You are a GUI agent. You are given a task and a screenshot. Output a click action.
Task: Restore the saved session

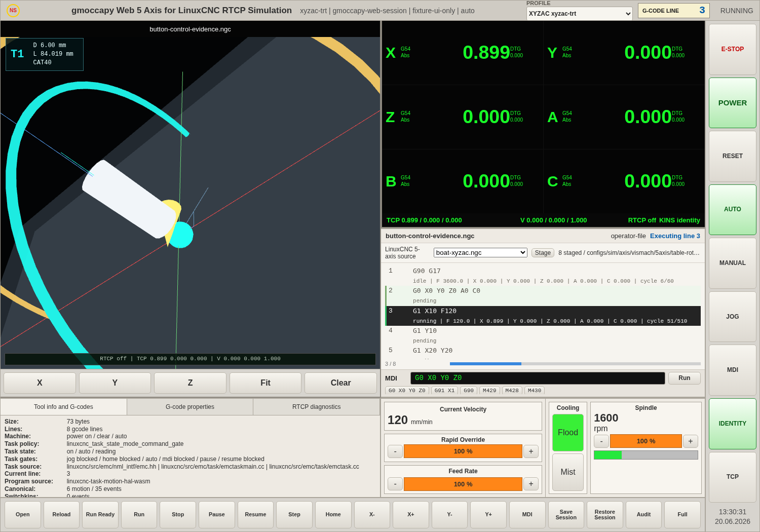605,515
